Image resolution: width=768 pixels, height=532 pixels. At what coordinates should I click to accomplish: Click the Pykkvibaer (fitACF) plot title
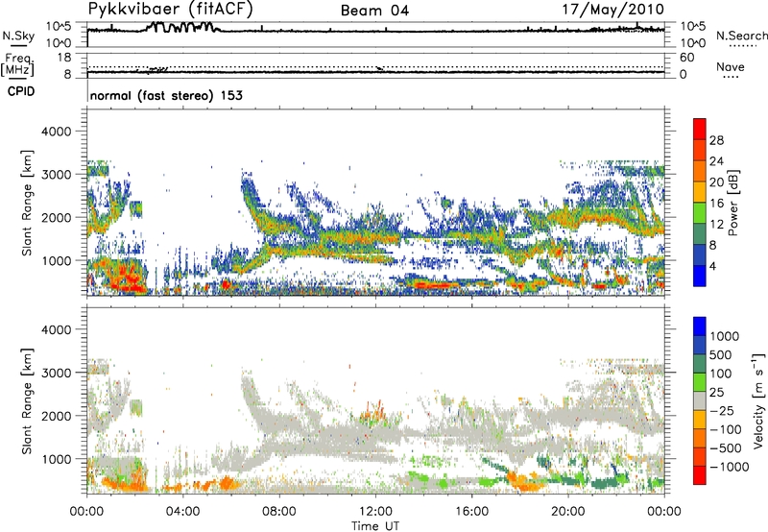coord(171,10)
